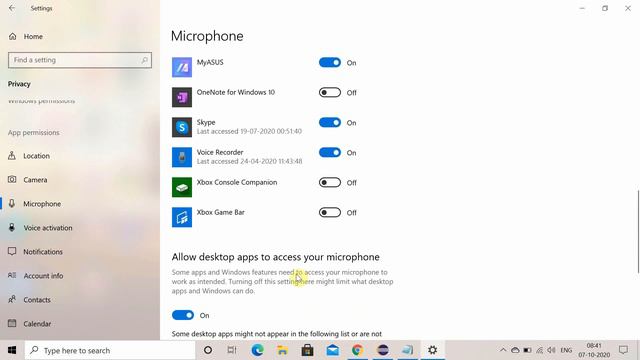
Task: Open Camera permissions in sidebar
Action: tap(35, 180)
